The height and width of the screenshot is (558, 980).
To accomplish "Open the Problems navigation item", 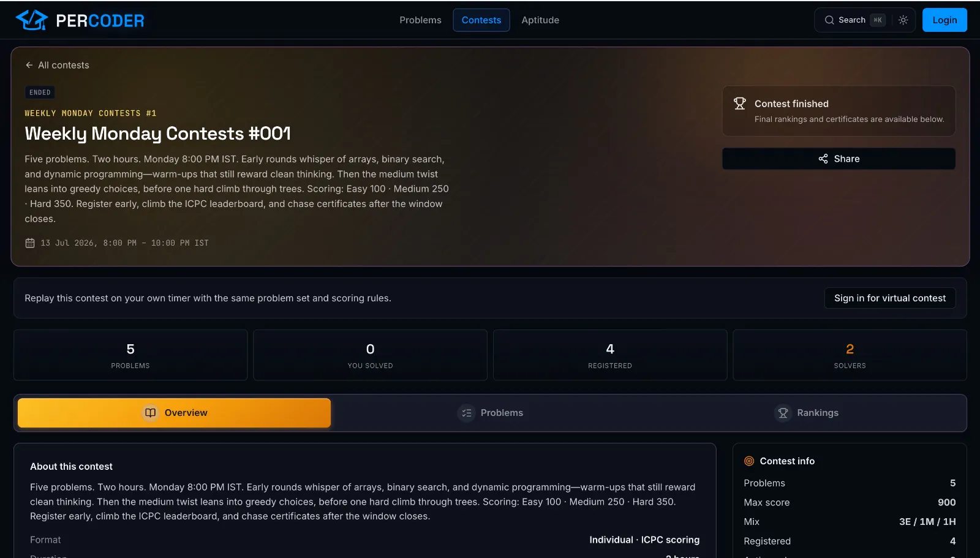I will [420, 20].
